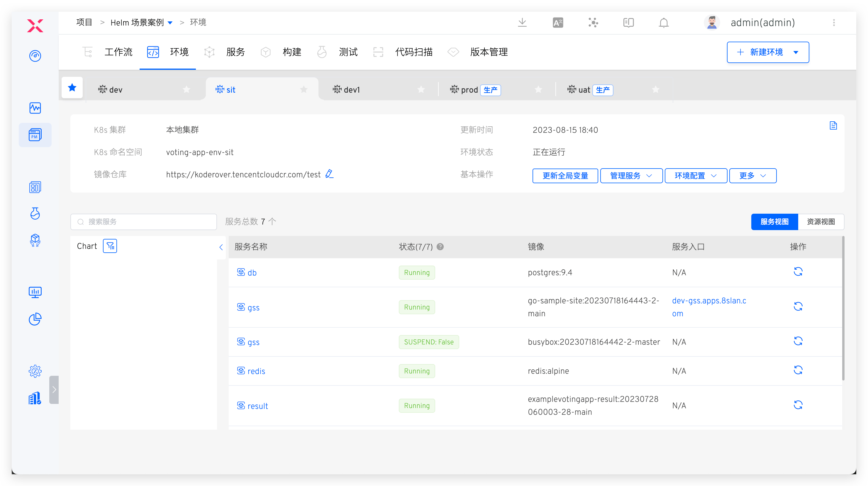Open the 工作流 tab
This screenshot has width=868, height=486.
pos(118,52)
